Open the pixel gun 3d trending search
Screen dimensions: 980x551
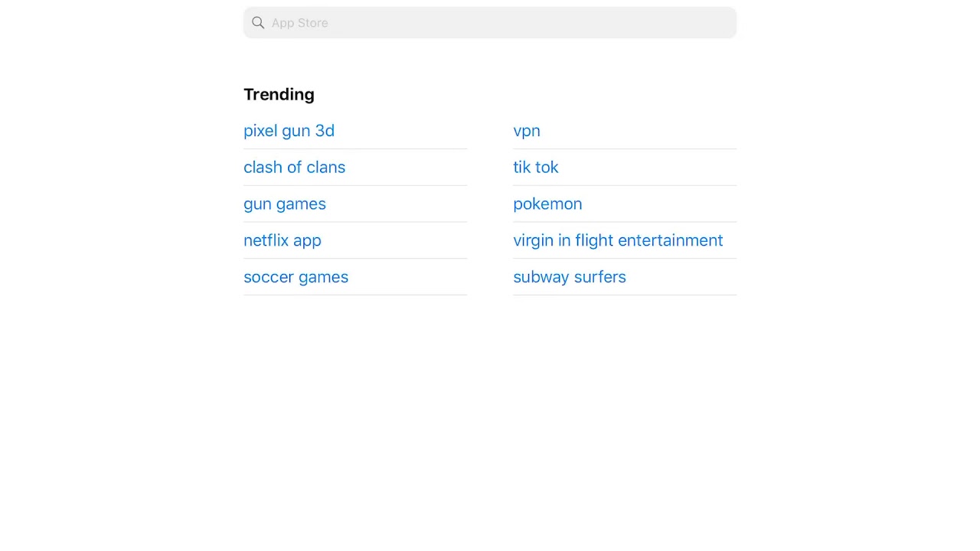tap(289, 131)
